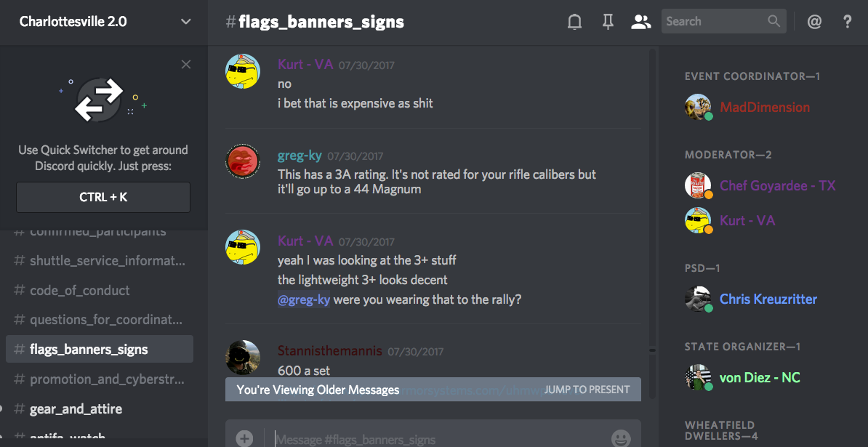Open recent mentions @ icon
Screen dimensions: 868x447
[x=813, y=22]
